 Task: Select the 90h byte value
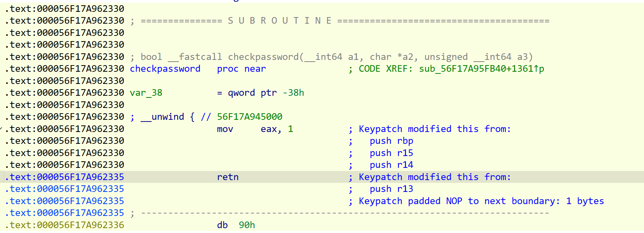click(247, 225)
